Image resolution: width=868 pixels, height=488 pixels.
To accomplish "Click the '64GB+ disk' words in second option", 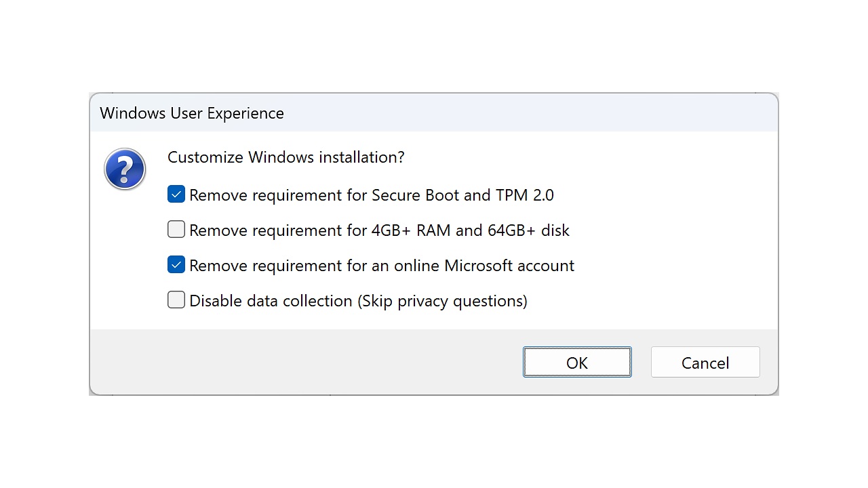I will pos(528,230).
